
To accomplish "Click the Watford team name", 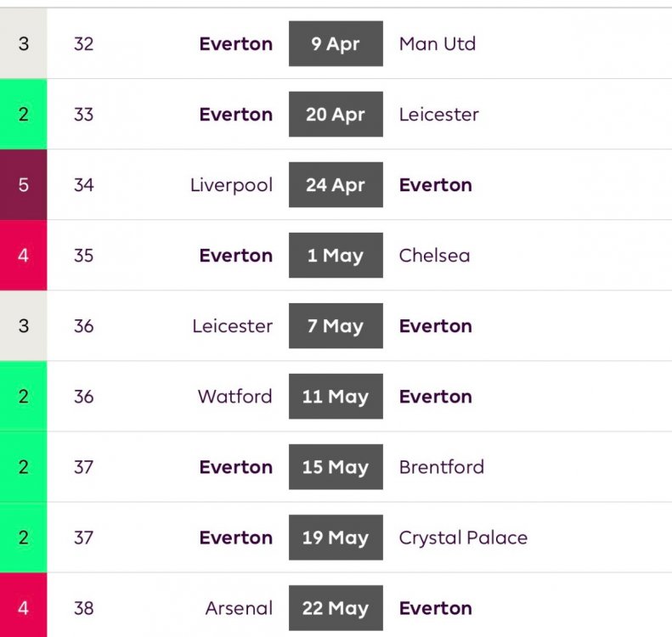I will (234, 397).
